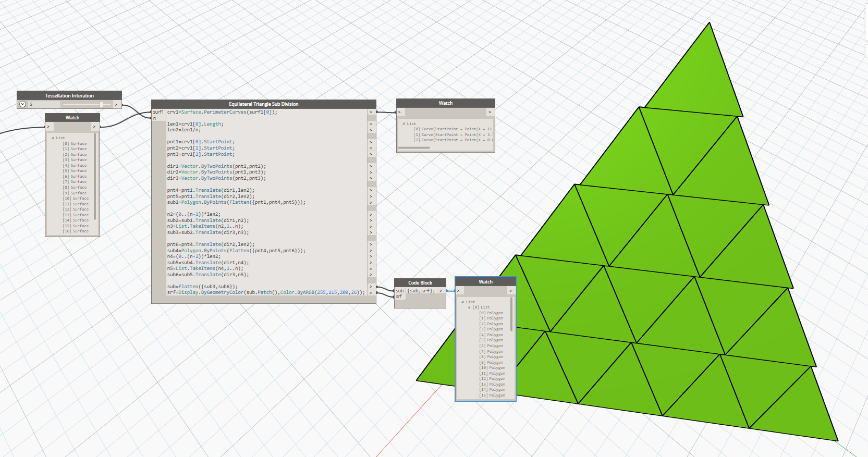Click the output port beside the dir1 line
The width and height of the screenshot is (868, 457).
[x=371, y=166]
